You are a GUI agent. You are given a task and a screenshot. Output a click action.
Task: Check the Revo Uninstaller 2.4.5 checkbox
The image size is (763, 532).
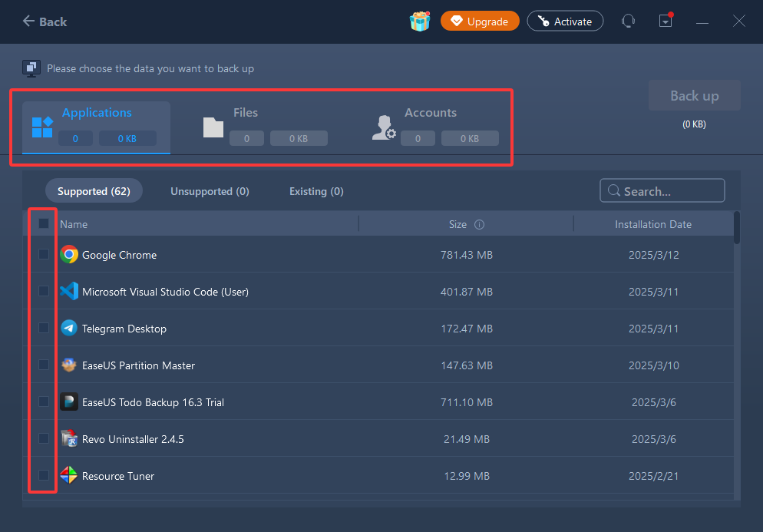point(44,438)
